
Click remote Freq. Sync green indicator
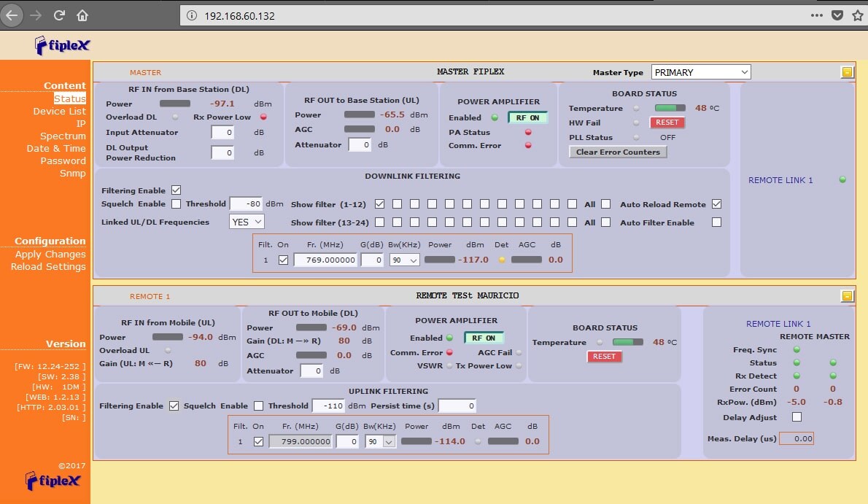point(797,349)
